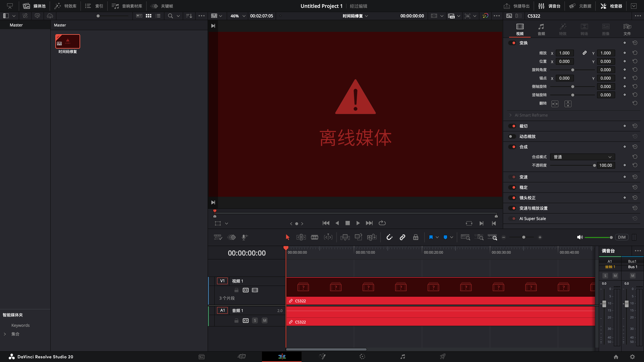
Task: Click the 快捷导出 button
Action: coord(517,6)
